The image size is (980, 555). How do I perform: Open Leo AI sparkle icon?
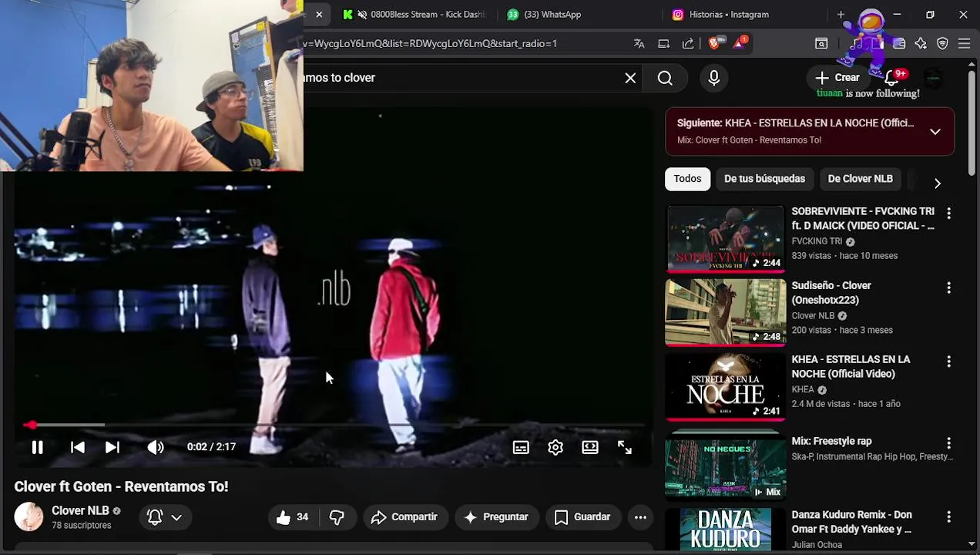(921, 44)
